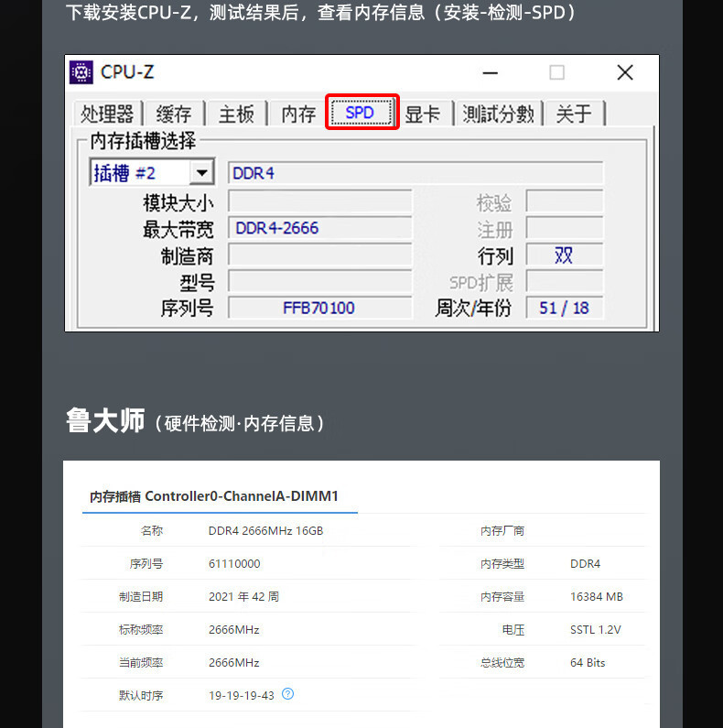
Task: Click the week/year value 51 / 18
Action: 565,308
